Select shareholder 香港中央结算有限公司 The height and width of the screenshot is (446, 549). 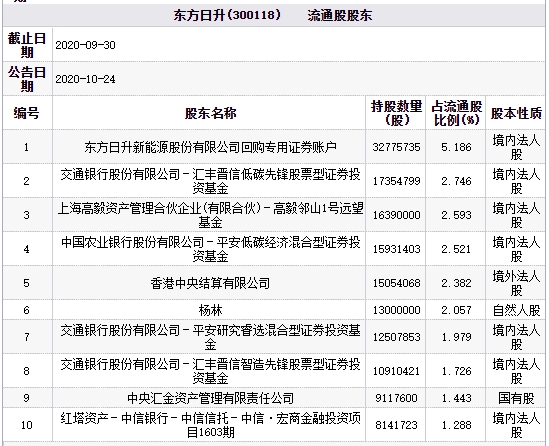tap(210, 283)
